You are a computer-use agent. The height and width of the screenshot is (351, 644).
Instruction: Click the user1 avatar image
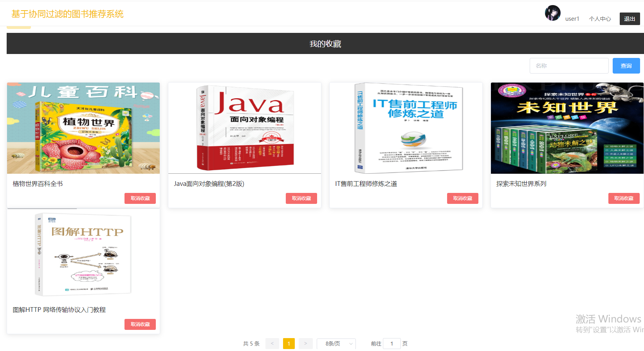coord(552,13)
